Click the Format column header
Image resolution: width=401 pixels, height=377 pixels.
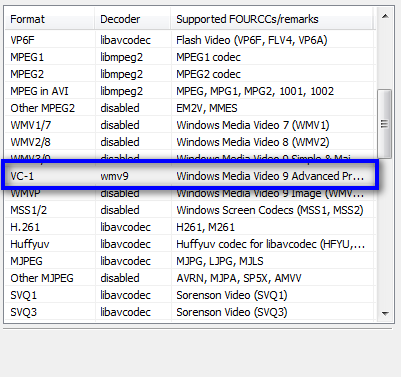click(50, 19)
